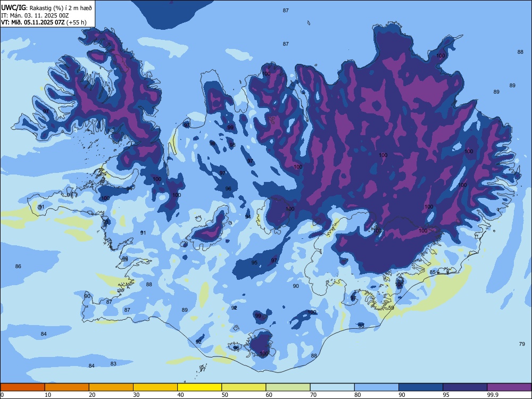
Task: Click the '79' humidity value over the sea
Action: [x=522, y=344]
